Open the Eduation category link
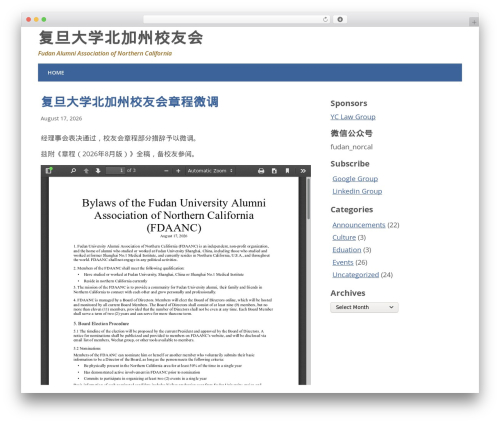This screenshot has height=423, width=500. point(347,250)
